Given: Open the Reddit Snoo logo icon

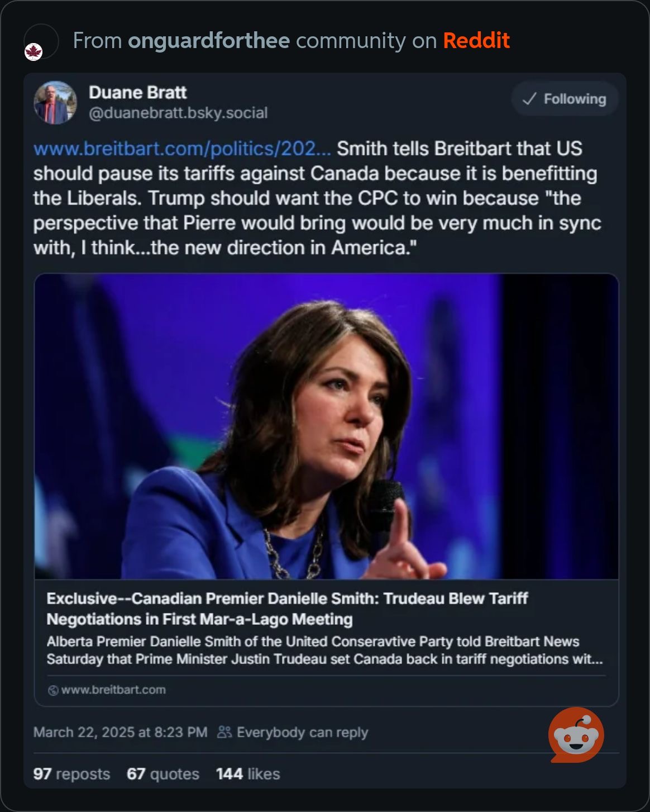Looking at the screenshot, I should pyautogui.click(x=576, y=735).
